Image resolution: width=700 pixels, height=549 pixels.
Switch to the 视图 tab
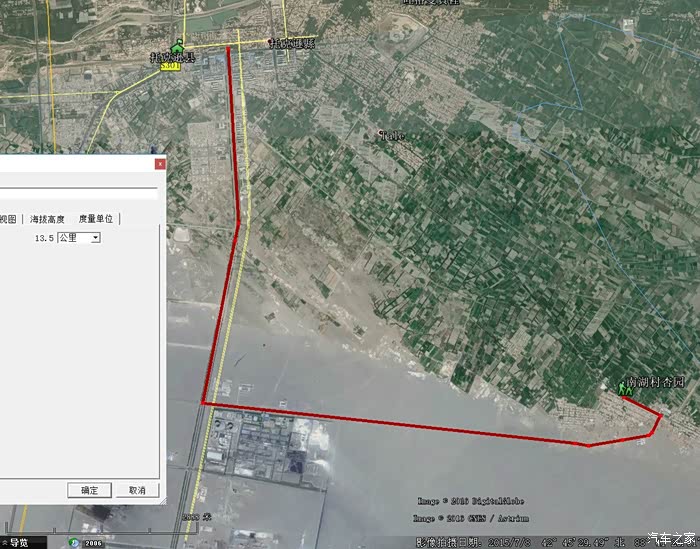click(x=8, y=219)
